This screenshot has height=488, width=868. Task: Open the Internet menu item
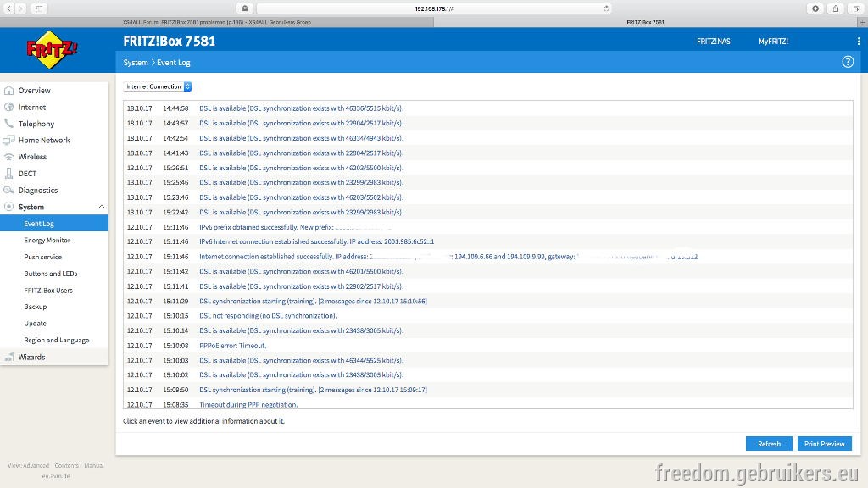point(32,107)
